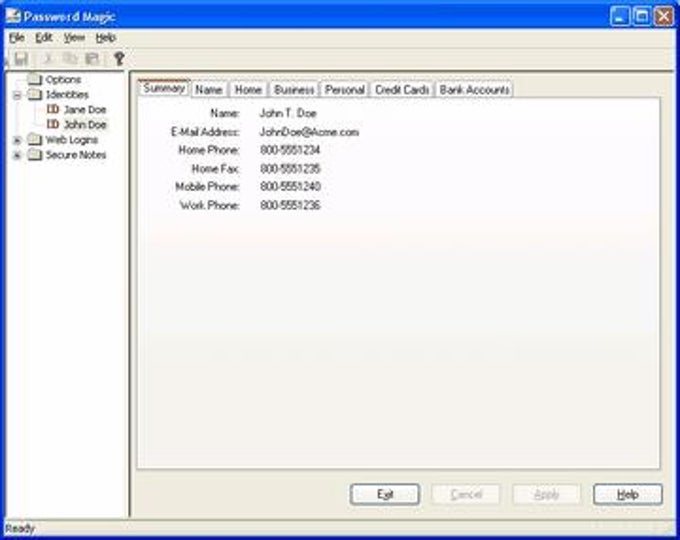Switch to the Summary tab
The image size is (680, 540).
[164, 88]
